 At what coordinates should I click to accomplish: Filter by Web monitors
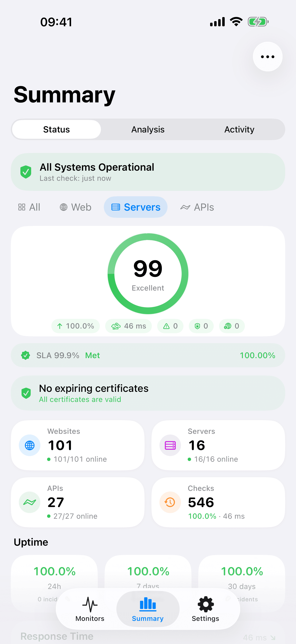pos(75,207)
